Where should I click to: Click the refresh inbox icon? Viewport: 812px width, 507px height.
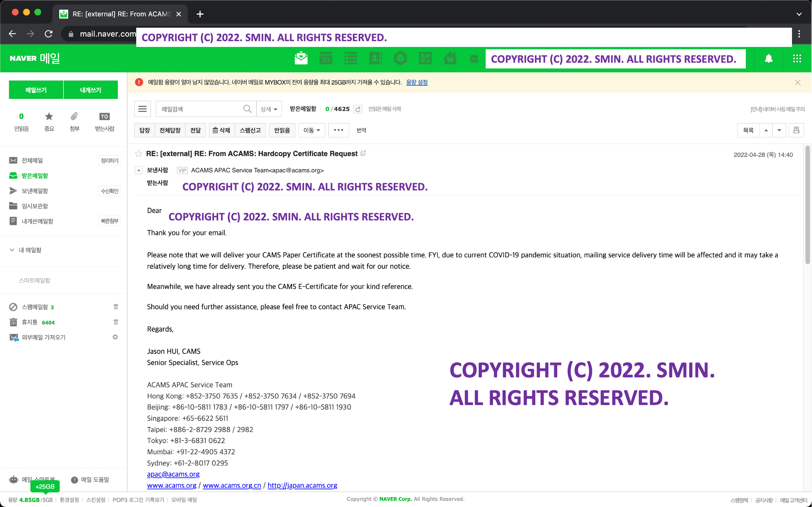358,109
